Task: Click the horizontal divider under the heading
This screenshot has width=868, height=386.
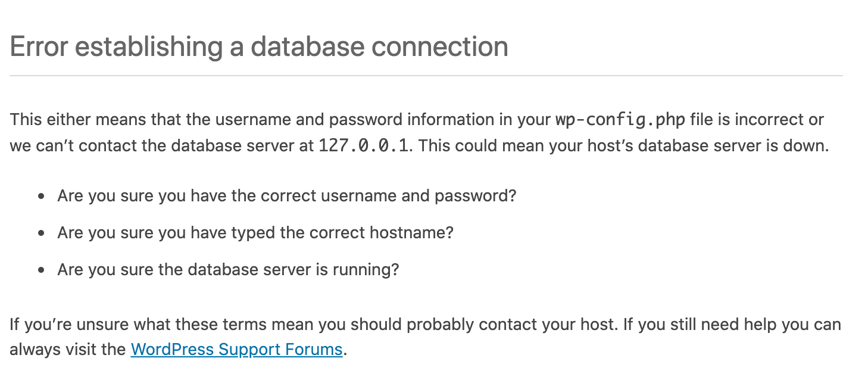Action: click(x=426, y=76)
